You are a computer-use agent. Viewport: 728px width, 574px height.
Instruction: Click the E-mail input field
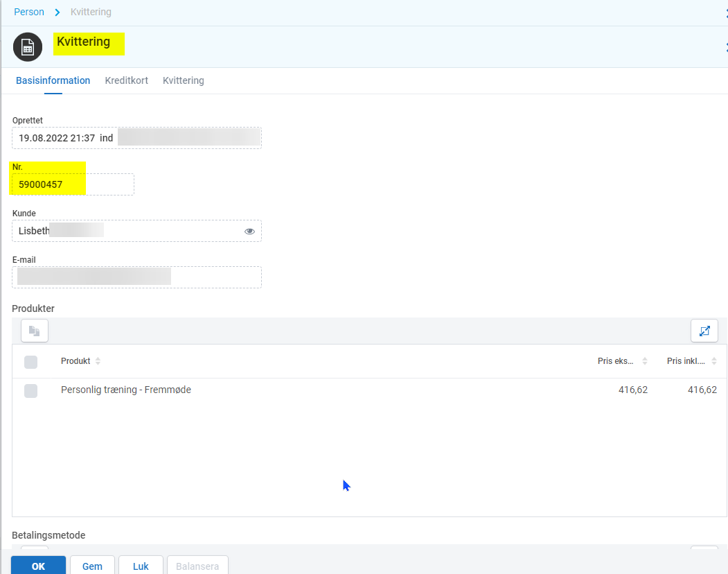click(x=136, y=277)
